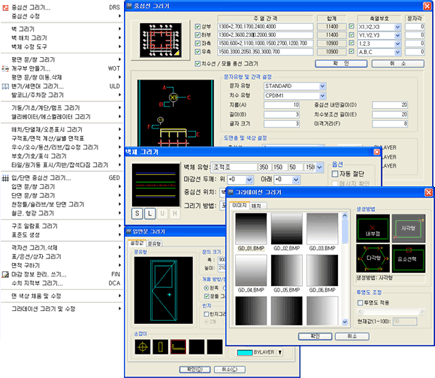Click the gradient list scrollbar down arrow

(x=345, y=322)
